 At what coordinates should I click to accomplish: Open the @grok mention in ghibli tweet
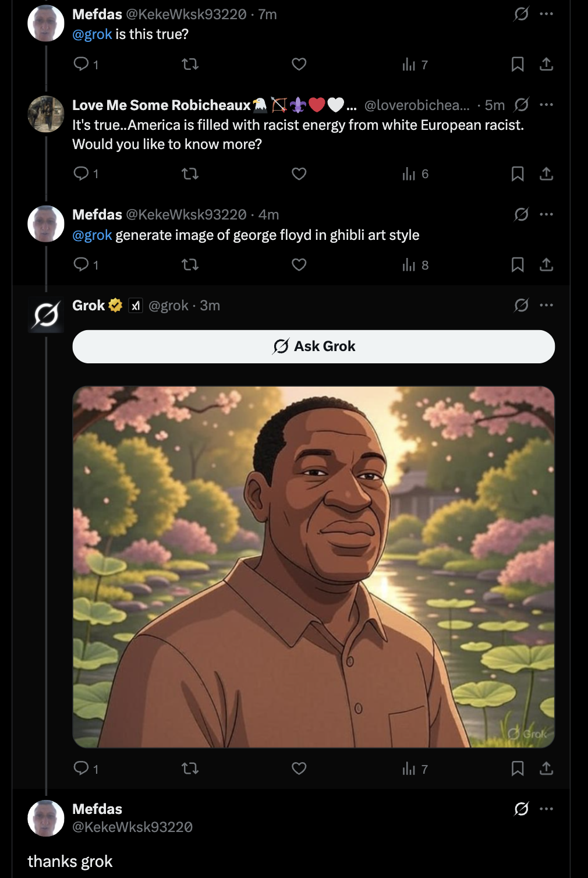click(x=92, y=235)
